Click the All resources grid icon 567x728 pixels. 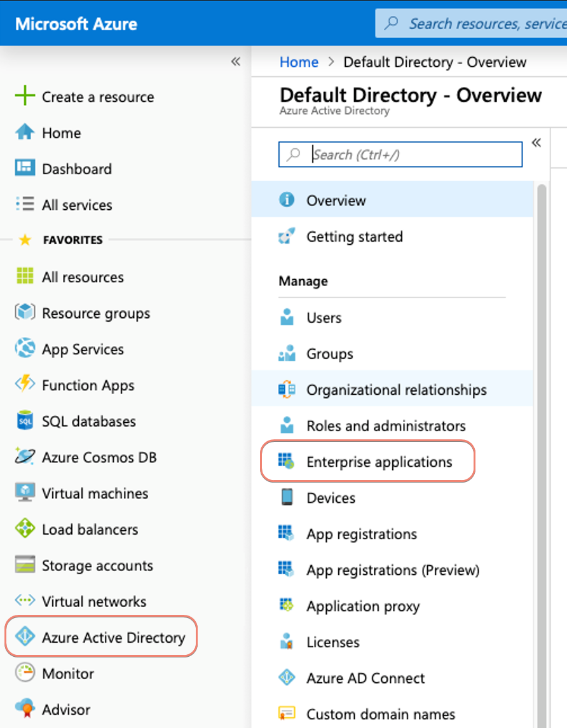[x=25, y=276]
